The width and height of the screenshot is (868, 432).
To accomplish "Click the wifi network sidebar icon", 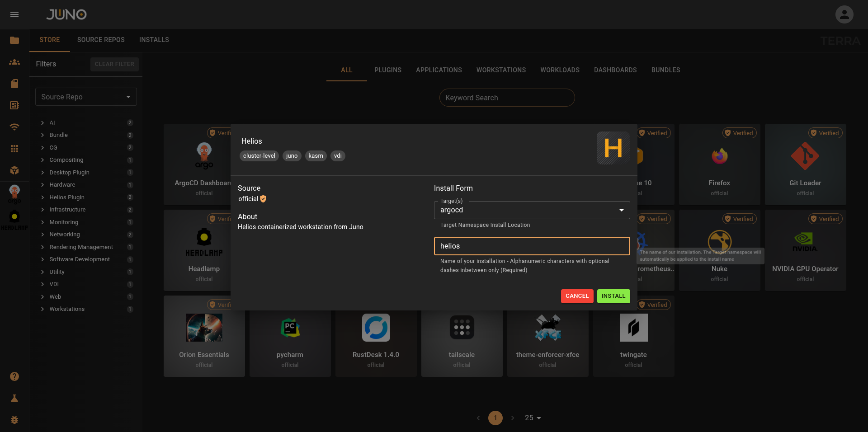I will click(x=14, y=127).
